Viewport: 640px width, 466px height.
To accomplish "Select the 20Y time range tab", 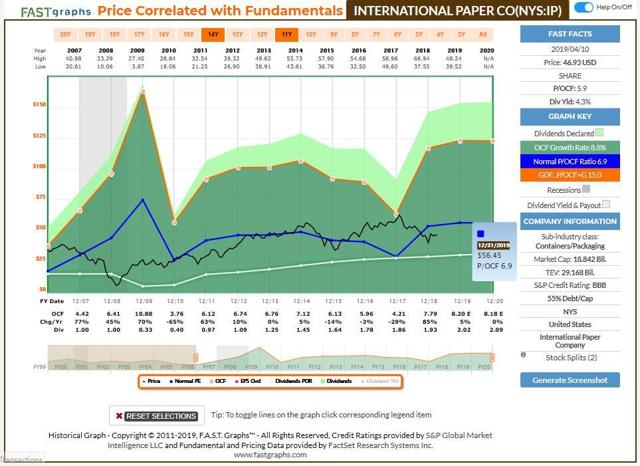I will 65,35.
